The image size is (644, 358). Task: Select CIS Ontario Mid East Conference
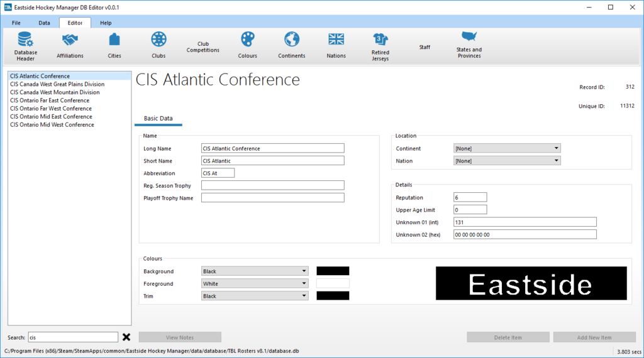69,117
